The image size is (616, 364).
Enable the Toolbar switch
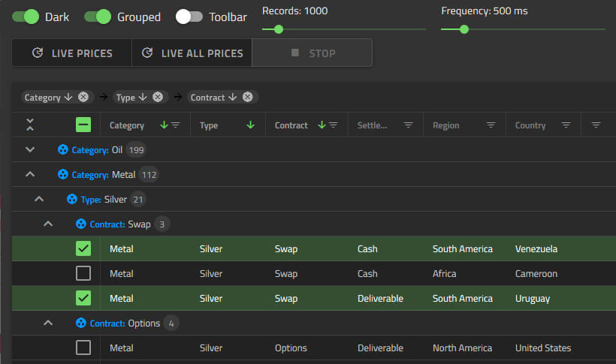point(189,17)
